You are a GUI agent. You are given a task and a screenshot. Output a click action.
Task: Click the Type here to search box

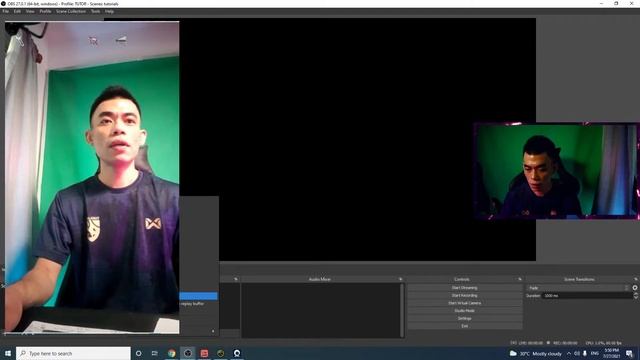[73, 353]
